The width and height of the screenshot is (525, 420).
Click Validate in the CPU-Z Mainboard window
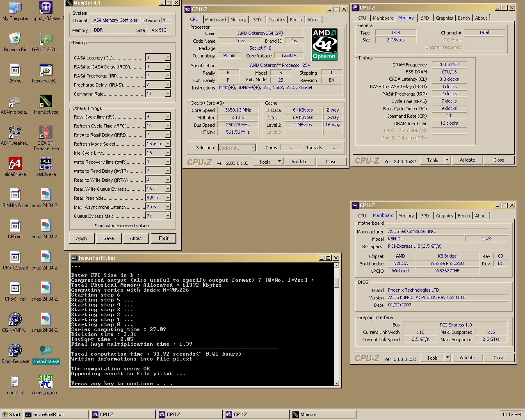tap(467, 358)
